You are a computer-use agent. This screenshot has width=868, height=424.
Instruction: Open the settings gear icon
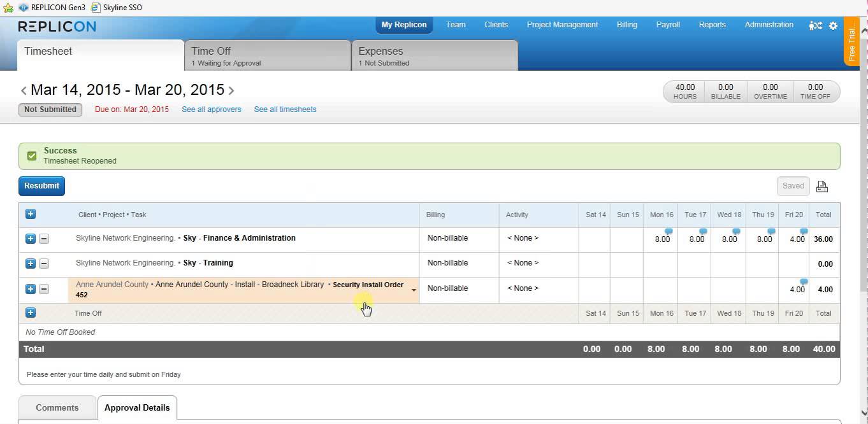833,25
